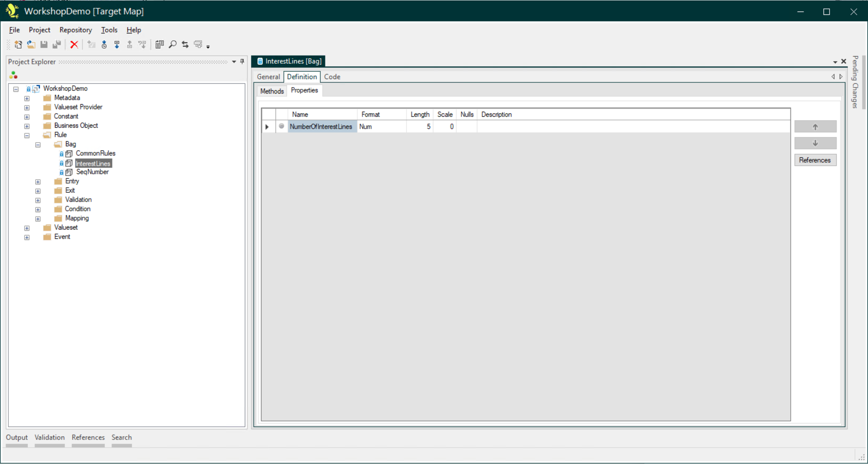868x464 pixels.
Task: Open the Methods sub-tab
Action: 272,91
